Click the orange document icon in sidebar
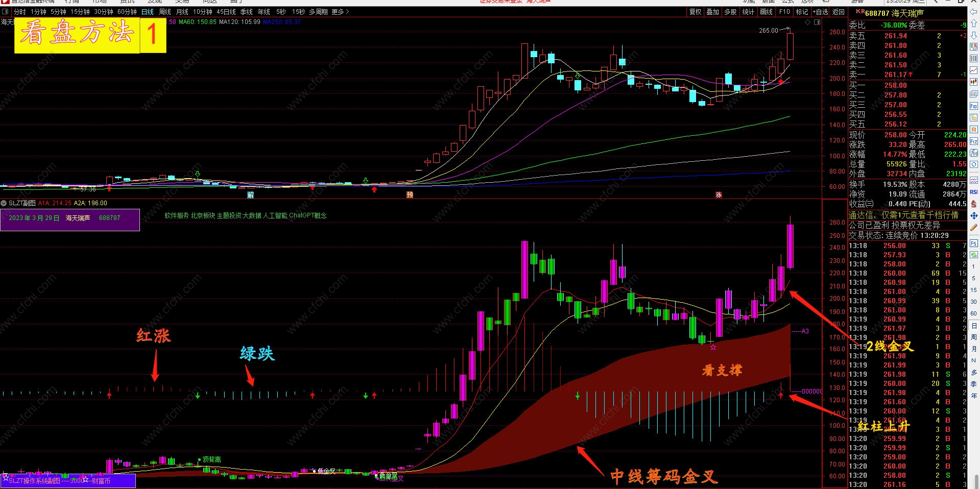Screen dimensions: 980x489 click(973, 129)
